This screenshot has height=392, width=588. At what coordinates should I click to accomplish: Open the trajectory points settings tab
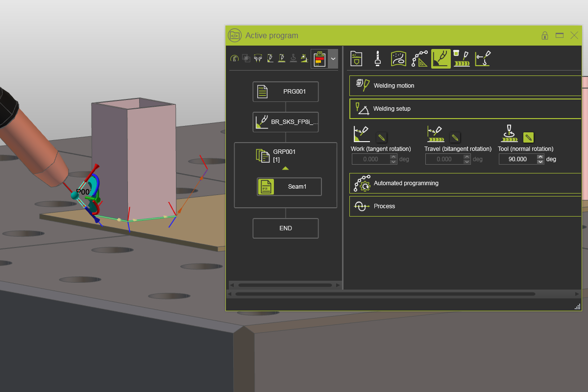click(x=420, y=58)
